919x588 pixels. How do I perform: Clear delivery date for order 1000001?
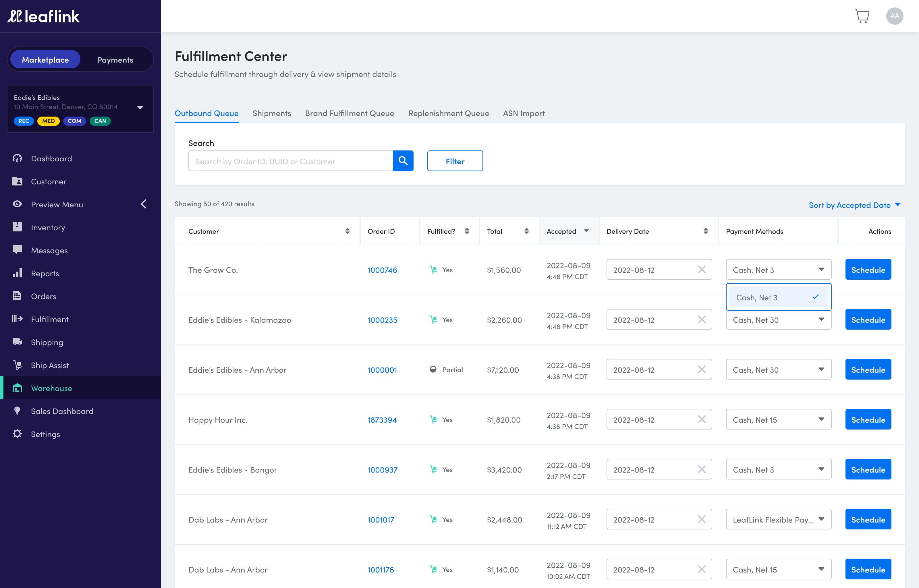[701, 369]
